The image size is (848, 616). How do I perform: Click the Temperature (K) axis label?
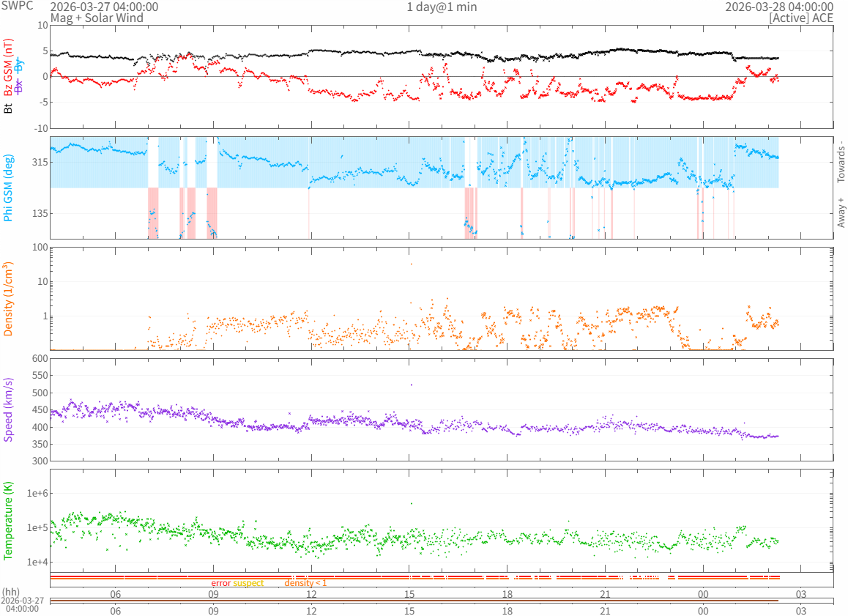point(9,521)
